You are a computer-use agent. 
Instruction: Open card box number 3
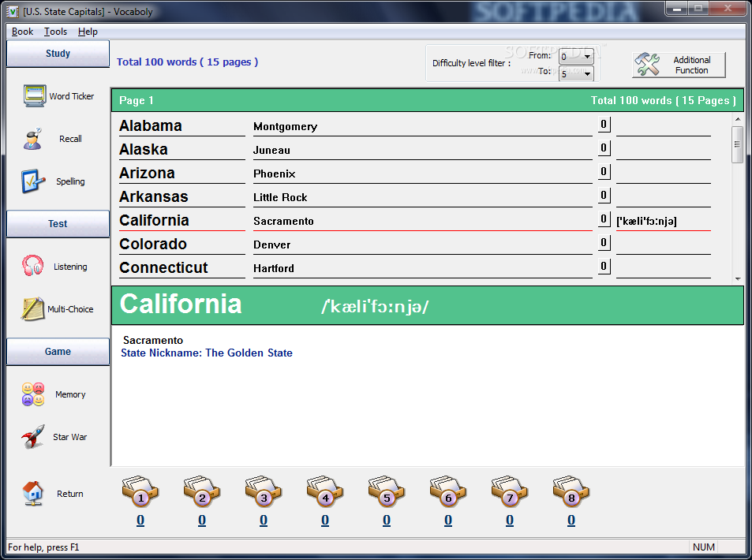tap(264, 491)
